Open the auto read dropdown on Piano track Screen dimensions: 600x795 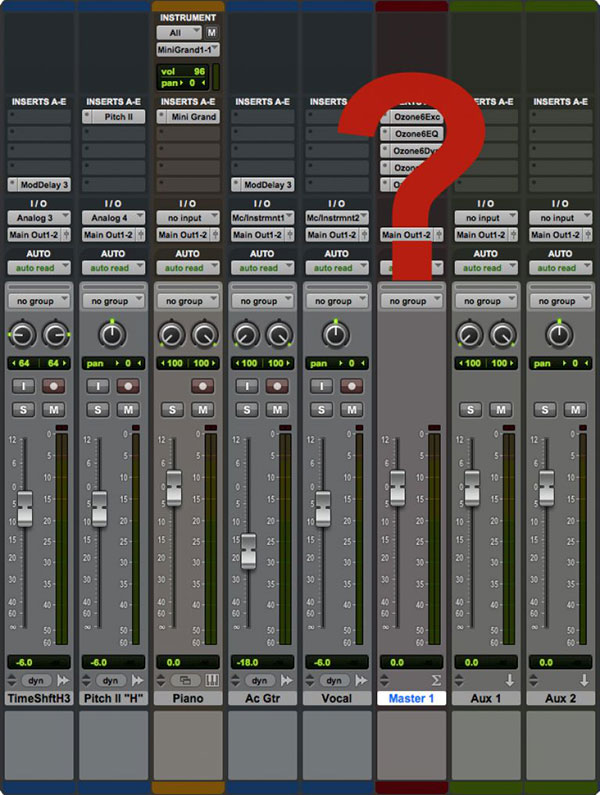pyautogui.click(x=187, y=268)
